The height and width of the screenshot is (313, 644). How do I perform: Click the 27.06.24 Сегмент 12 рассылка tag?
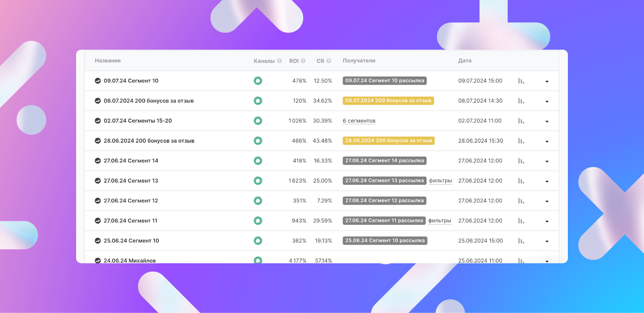click(384, 201)
